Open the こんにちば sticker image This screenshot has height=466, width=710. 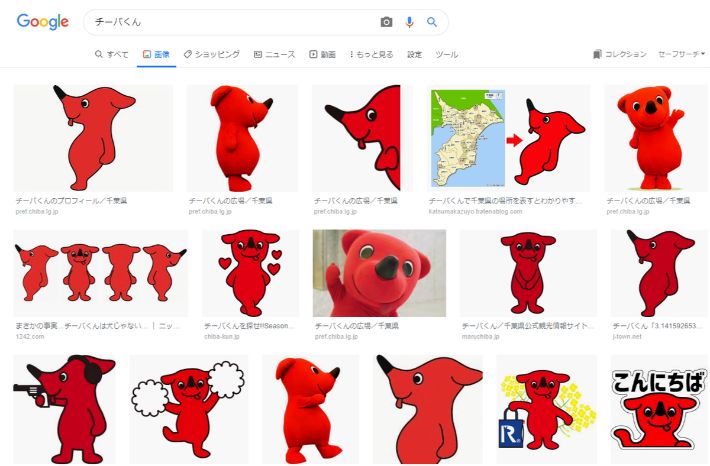click(x=658, y=408)
